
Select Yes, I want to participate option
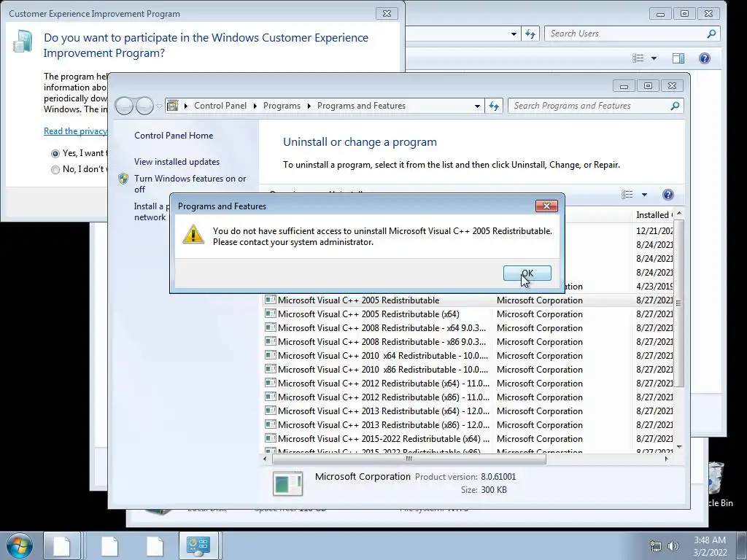[55, 153]
